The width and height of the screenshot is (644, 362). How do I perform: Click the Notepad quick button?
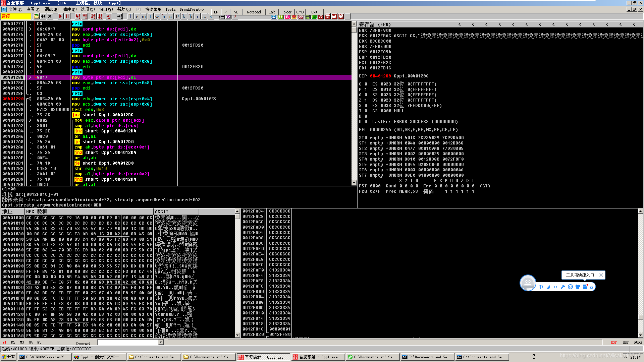254,12
